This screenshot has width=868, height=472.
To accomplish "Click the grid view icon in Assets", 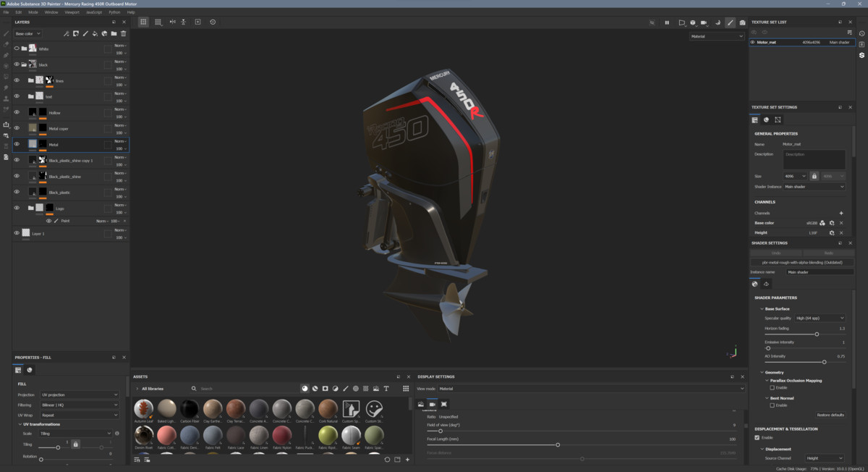I will (x=406, y=389).
